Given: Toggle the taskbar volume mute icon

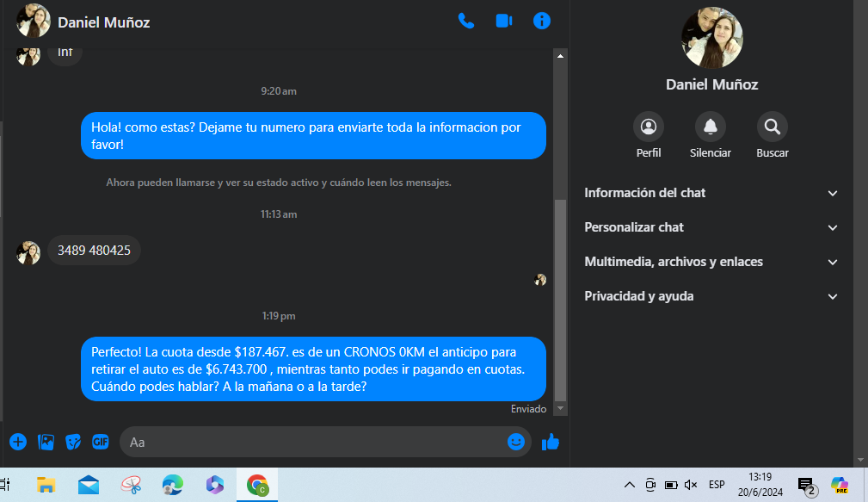Looking at the screenshot, I should [691, 485].
